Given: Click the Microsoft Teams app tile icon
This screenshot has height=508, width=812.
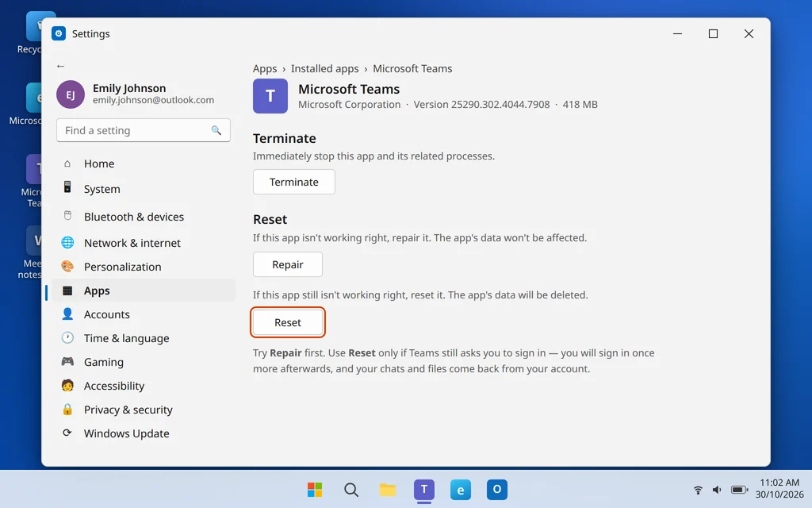Looking at the screenshot, I should pyautogui.click(x=270, y=96).
